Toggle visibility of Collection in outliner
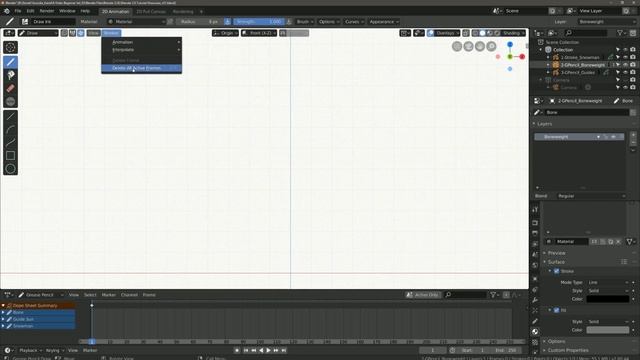The height and width of the screenshot is (360, 640). click(x=625, y=50)
